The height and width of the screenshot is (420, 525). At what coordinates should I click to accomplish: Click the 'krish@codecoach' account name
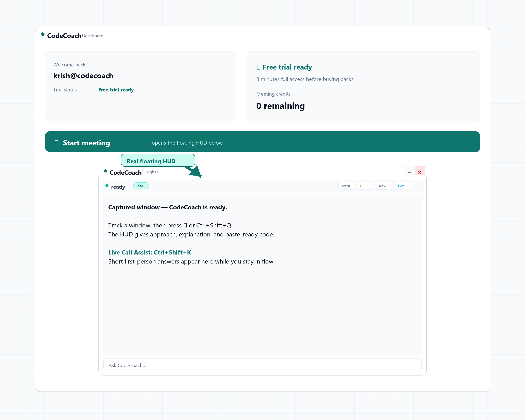coord(83,75)
